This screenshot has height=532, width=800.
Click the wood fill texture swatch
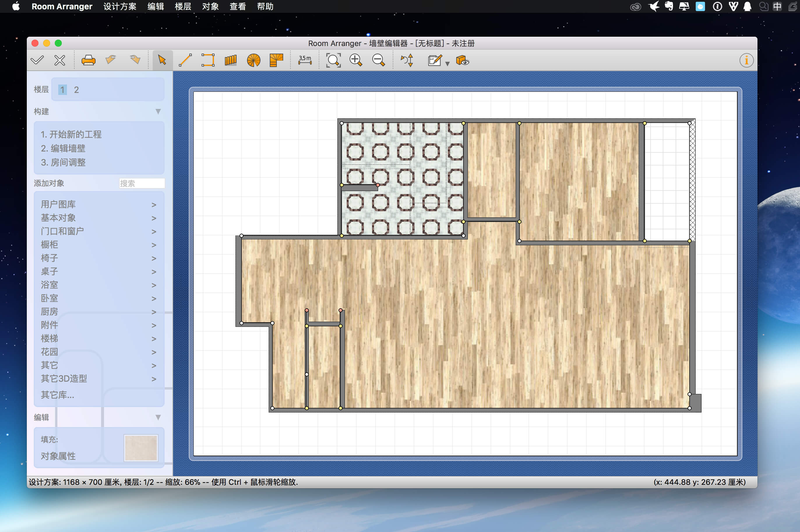(x=141, y=448)
